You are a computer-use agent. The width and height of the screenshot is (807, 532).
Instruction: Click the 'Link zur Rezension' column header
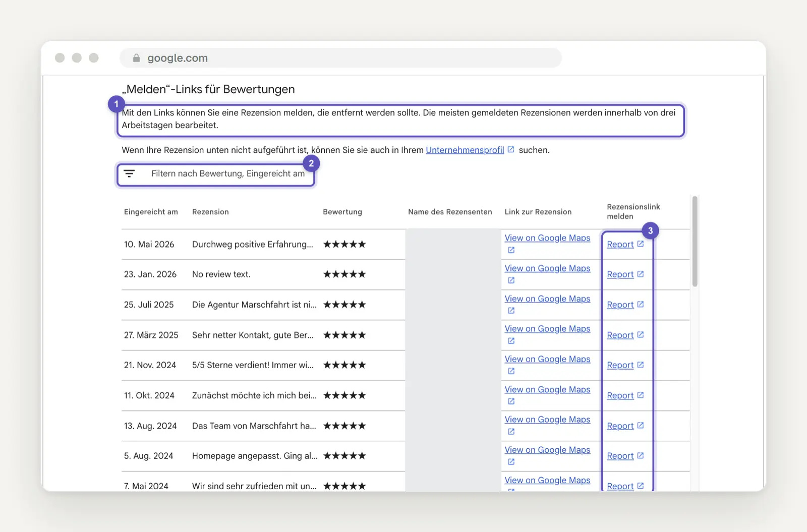(x=538, y=212)
